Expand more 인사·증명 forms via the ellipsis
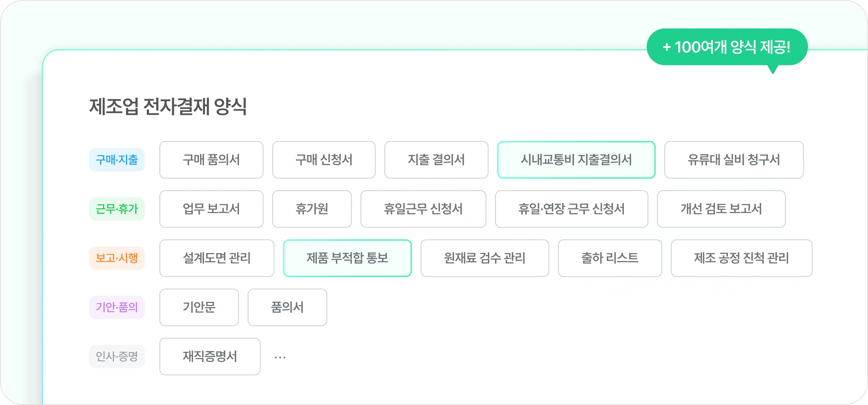The image size is (868, 405). [x=279, y=357]
